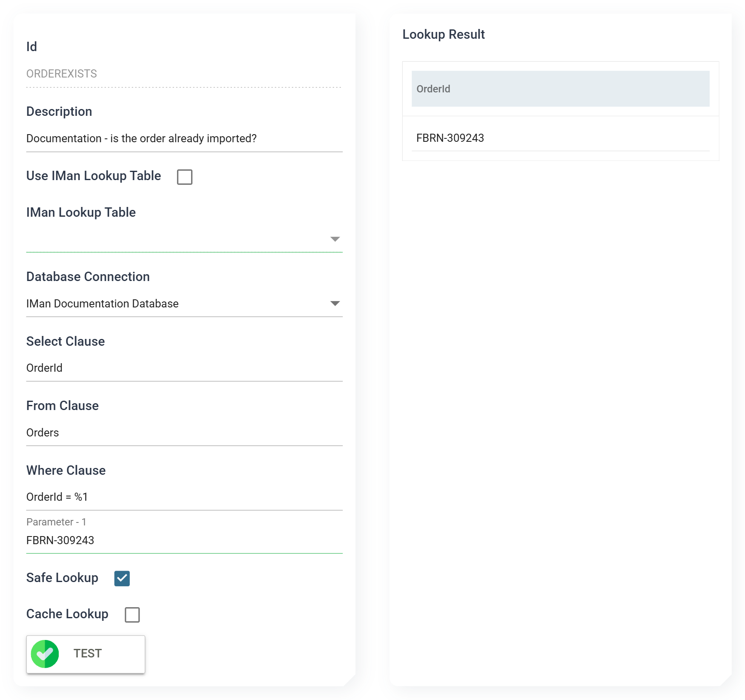745x700 pixels.
Task: Click the OrderId column header in Lookup Result
Action: 560,89
